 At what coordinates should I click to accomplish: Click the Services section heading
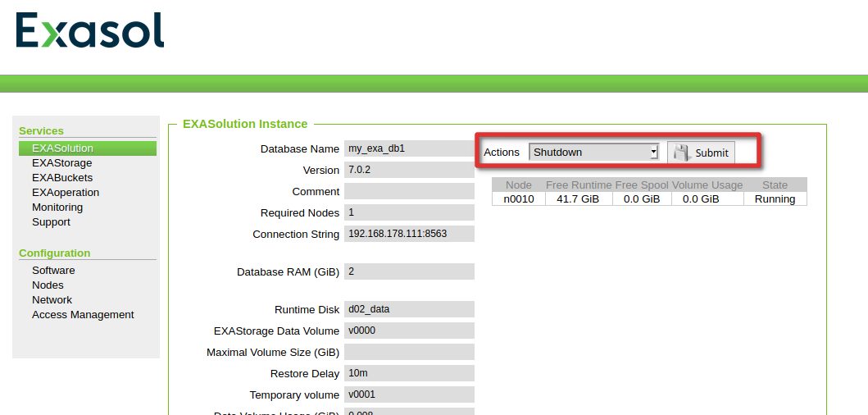point(42,130)
